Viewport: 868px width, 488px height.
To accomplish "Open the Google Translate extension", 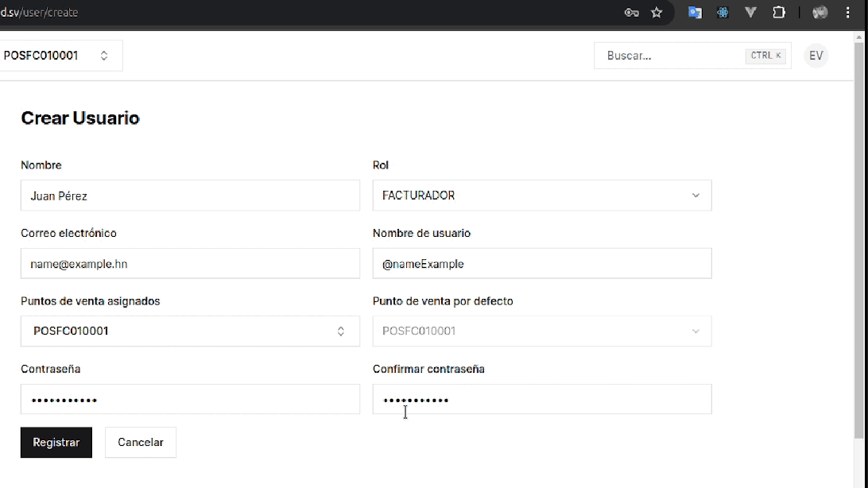I will [x=695, y=13].
